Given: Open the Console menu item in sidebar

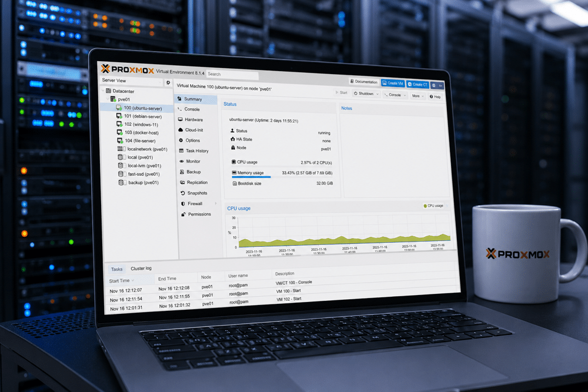Looking at the screenshot, I should tap(196, 109).
